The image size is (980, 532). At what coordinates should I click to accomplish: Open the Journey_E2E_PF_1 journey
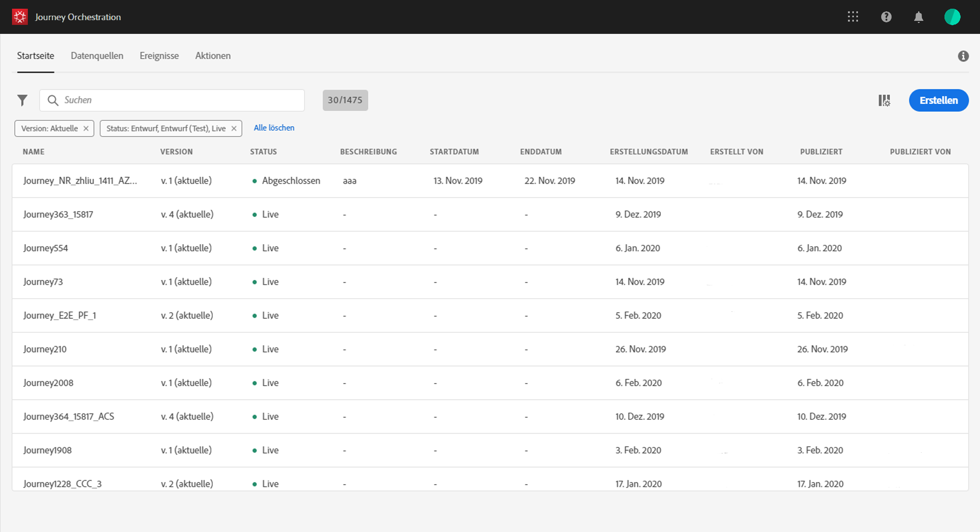(60, 316)
